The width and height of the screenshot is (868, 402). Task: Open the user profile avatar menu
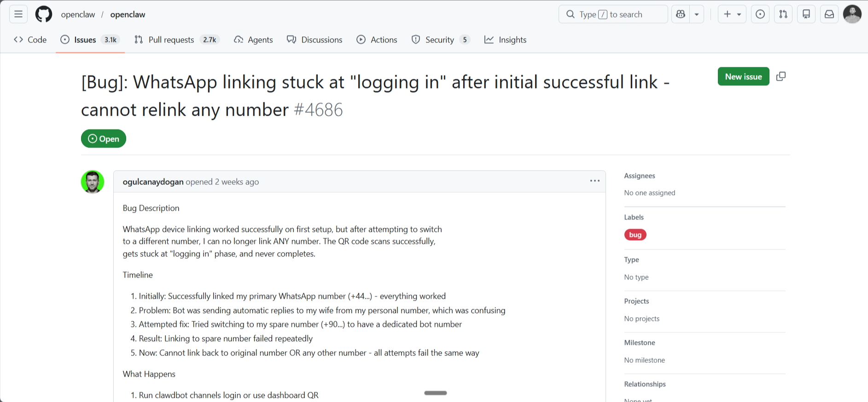[852, 14]
